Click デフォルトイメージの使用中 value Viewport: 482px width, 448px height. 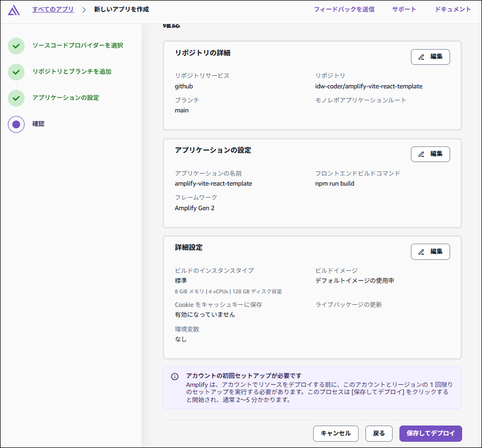click(355, 281)
